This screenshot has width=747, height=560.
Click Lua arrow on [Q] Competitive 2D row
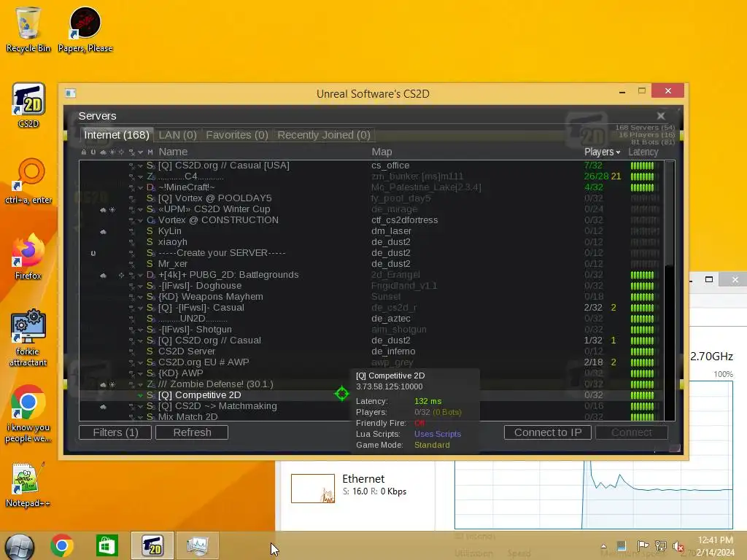pos(140,396)
